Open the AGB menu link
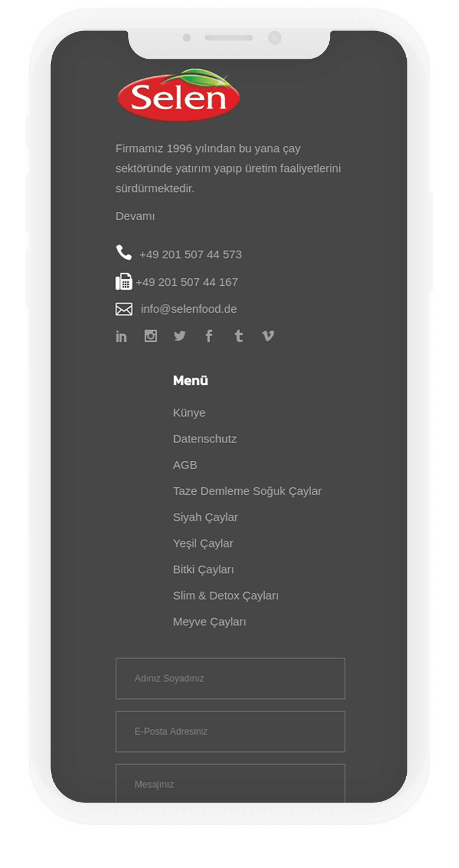The width and height of the screenshot is (459, 868). tap(185, 465)
